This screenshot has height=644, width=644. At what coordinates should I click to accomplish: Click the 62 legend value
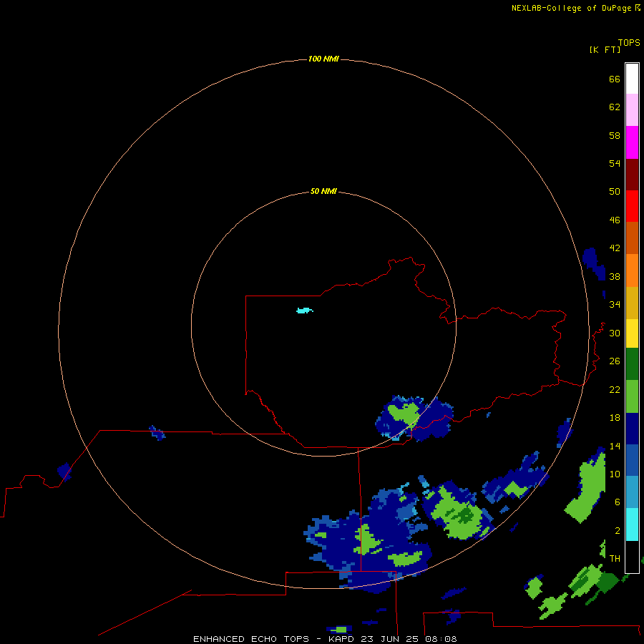coord(615,107)
